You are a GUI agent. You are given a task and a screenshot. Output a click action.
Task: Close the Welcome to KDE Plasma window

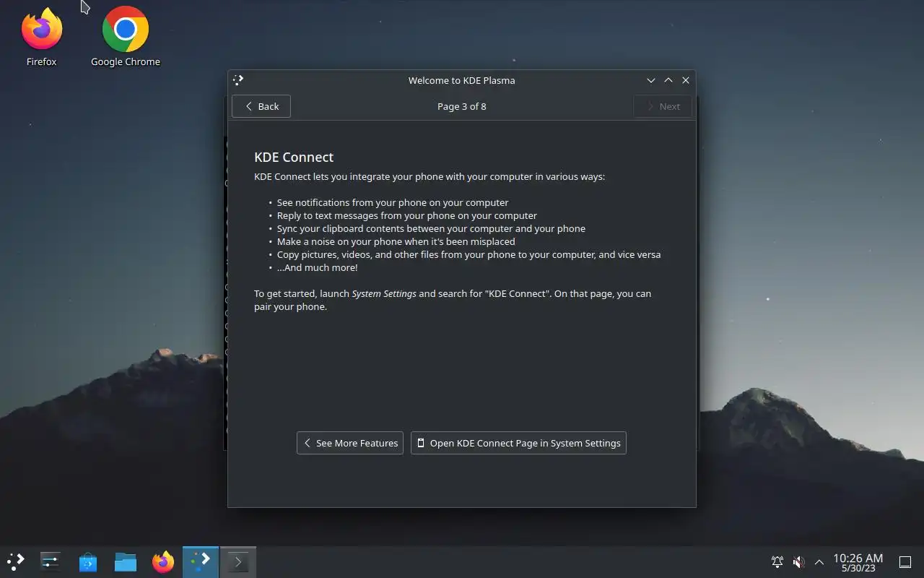coord(686,80)
